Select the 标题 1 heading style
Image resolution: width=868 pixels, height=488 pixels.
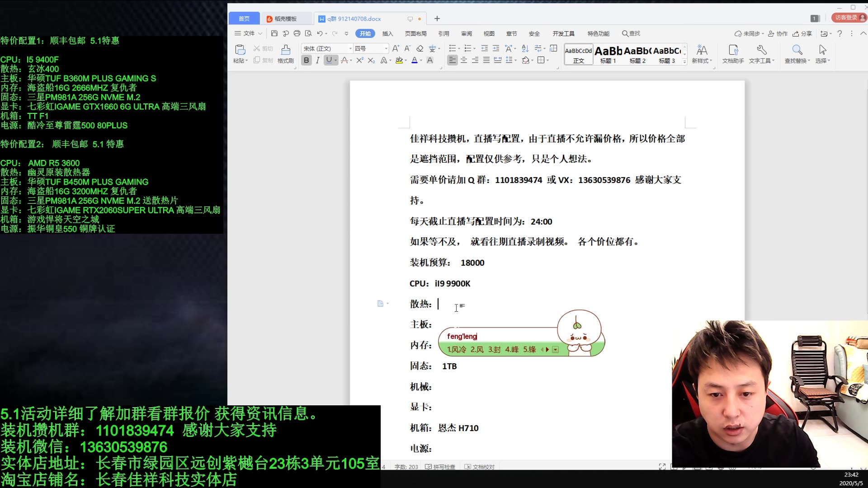(608, 55)
